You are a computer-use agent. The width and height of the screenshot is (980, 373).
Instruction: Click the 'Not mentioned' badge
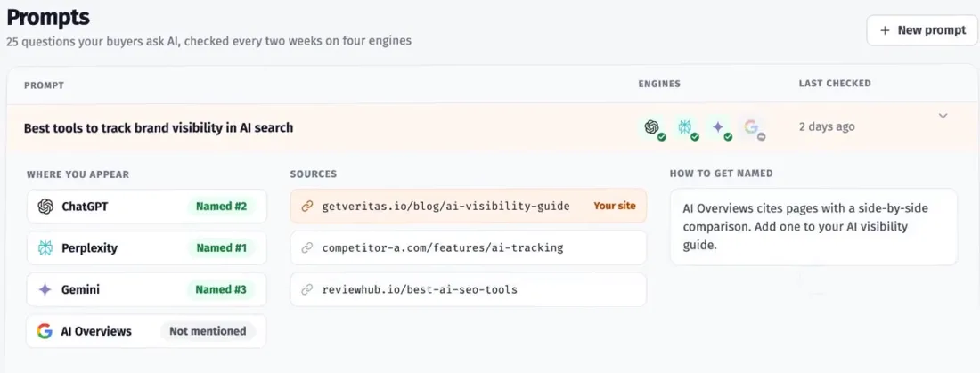click(x=208, y=331)
